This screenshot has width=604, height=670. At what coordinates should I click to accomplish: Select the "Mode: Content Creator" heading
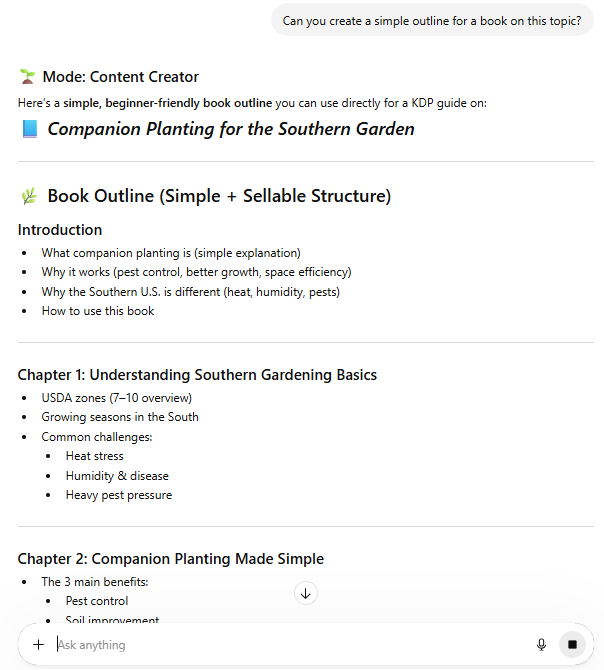point(120,77)
